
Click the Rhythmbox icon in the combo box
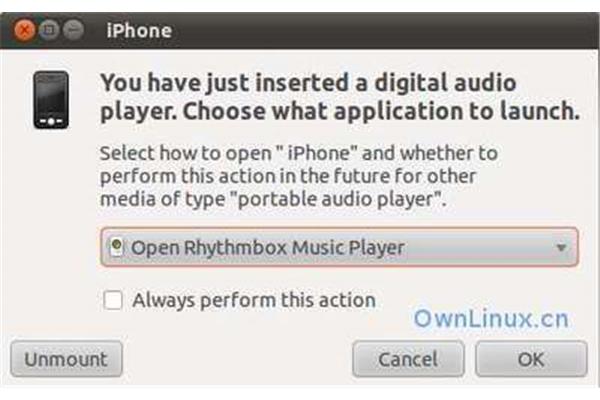pos(117,247)
